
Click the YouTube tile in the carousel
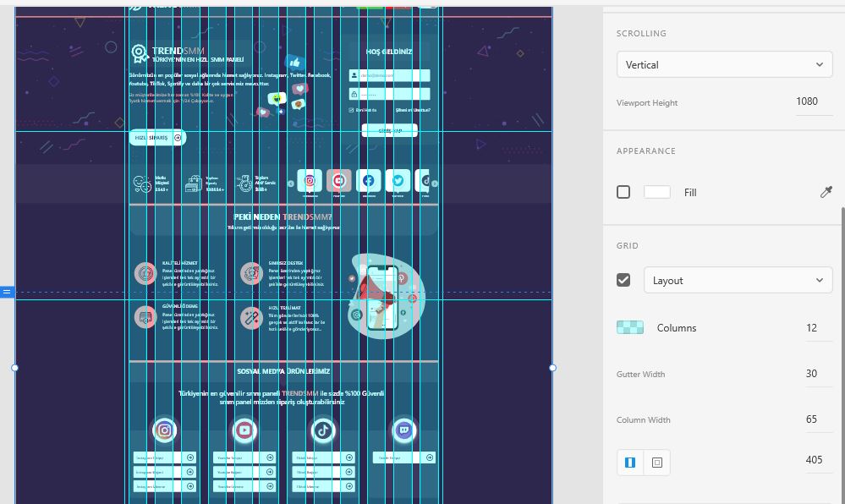(x=339, y=181)
